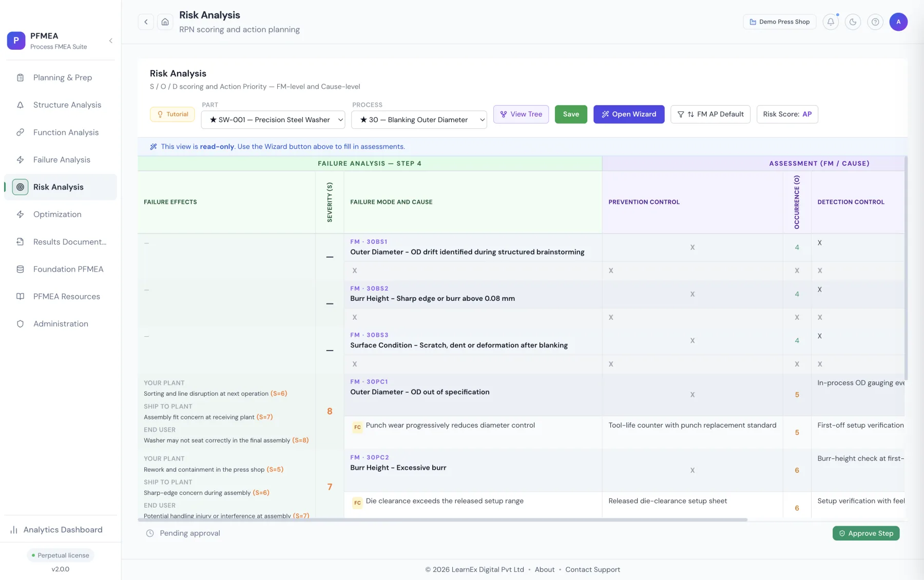This screenshot has width=924, height=580.
Task: Open the PROCESS dropdown Blanking Outer Diameter
Action: [x=419, y=120]
